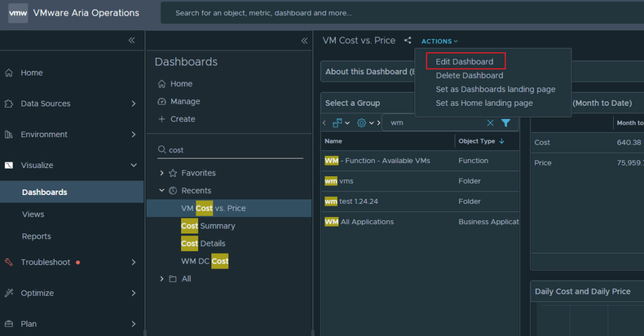
Task: Expand the All dashboards folder
Action: click(x=162, y=279)
